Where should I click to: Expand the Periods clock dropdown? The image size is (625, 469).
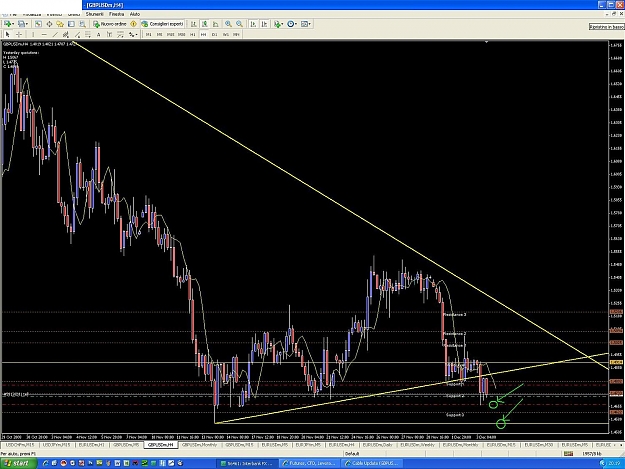pos(296,24)
